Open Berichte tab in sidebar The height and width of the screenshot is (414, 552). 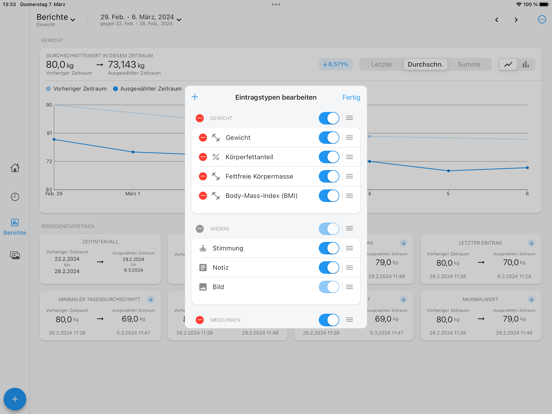coord(15,227)
